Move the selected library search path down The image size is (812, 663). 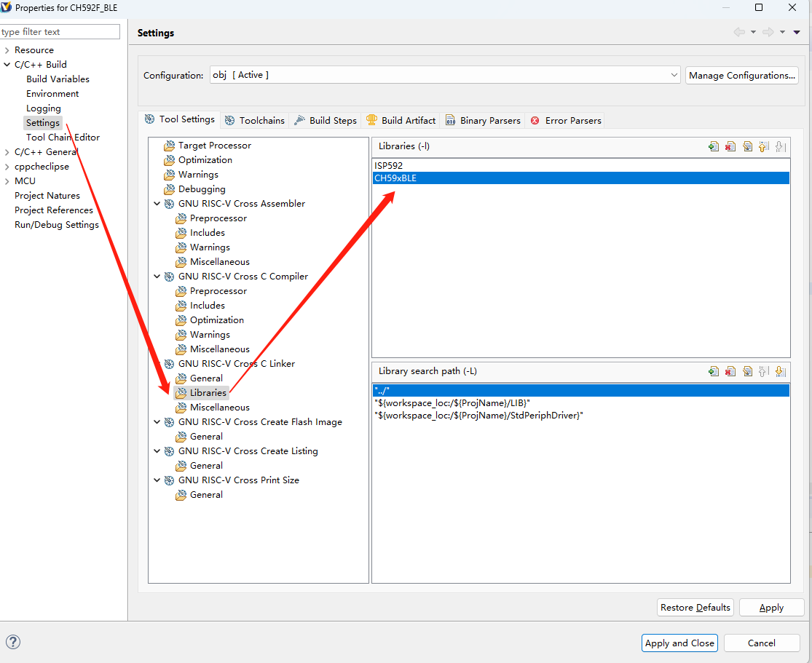[781, 371]
